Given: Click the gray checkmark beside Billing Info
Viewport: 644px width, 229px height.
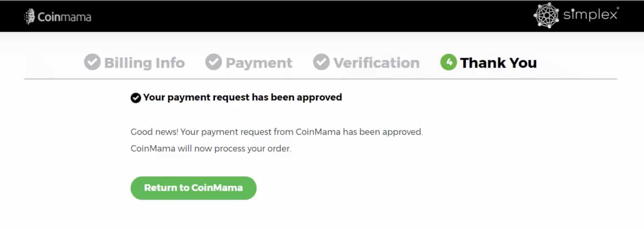Looking at the screenshot, I should [92, 62].
